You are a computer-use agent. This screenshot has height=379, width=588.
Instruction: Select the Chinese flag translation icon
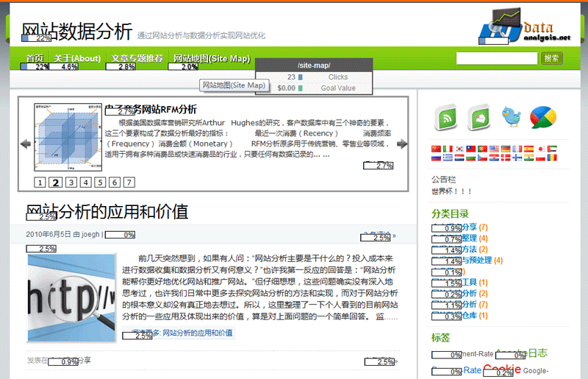point(437,149)
